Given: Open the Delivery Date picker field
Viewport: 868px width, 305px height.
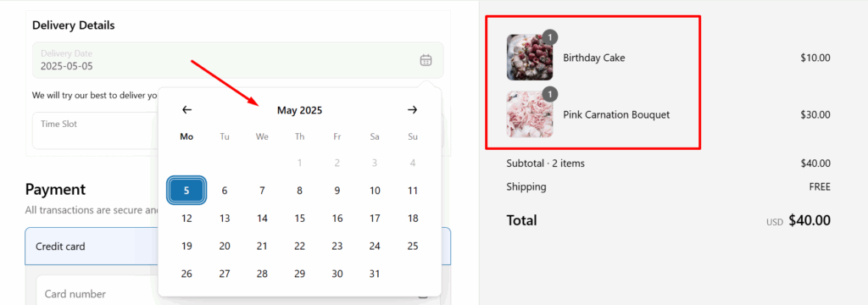Looking at the screenshot, I should (237, 60).
